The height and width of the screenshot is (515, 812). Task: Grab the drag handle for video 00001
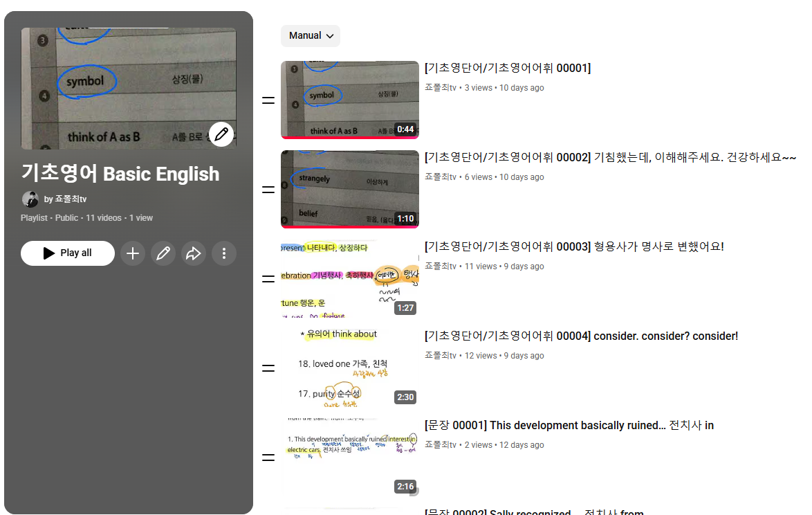(x=268, y=100)
